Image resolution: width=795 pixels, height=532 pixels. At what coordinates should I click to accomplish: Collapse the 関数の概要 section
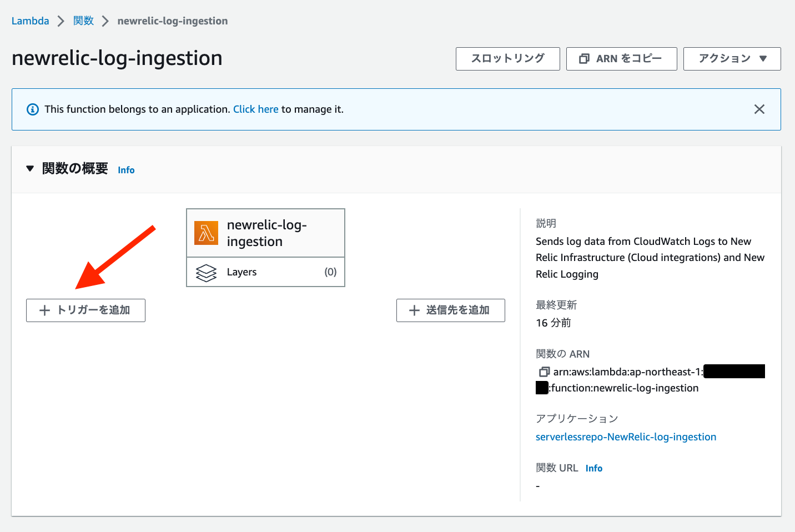[29, 168]
